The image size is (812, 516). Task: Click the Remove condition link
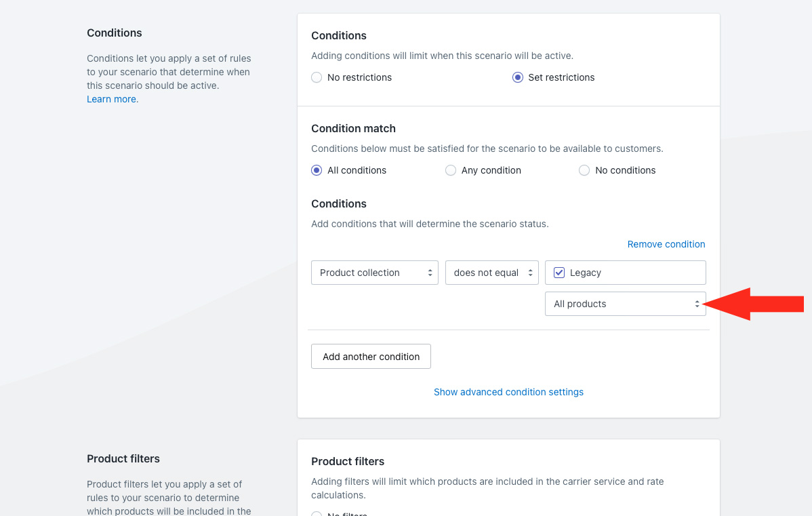(x=666, y=244)
